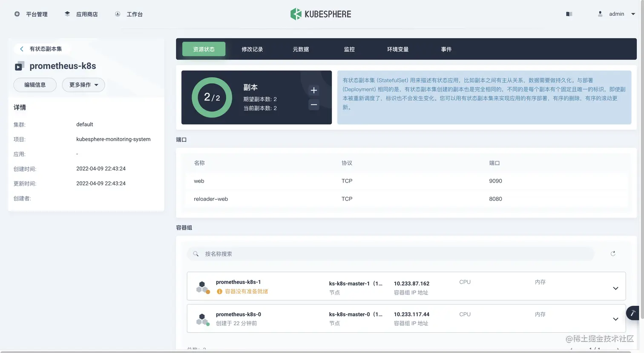This screenshot has height=353, width=644.
Task: Go back using the 有状态副本集 arrow
Action: (22, 49)
